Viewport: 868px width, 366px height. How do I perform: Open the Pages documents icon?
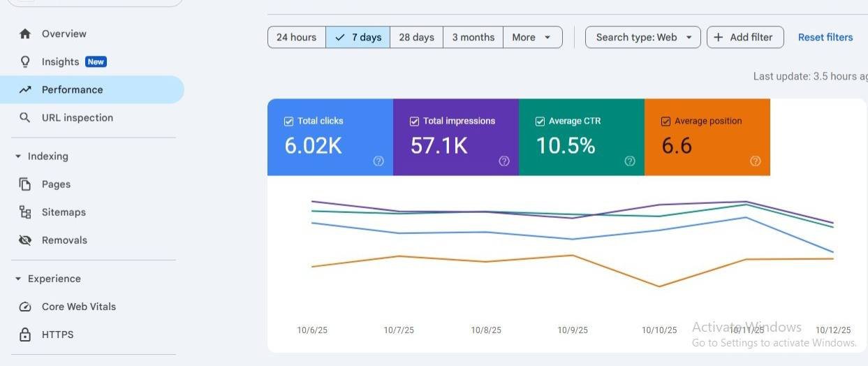click(x=25, y=184)
